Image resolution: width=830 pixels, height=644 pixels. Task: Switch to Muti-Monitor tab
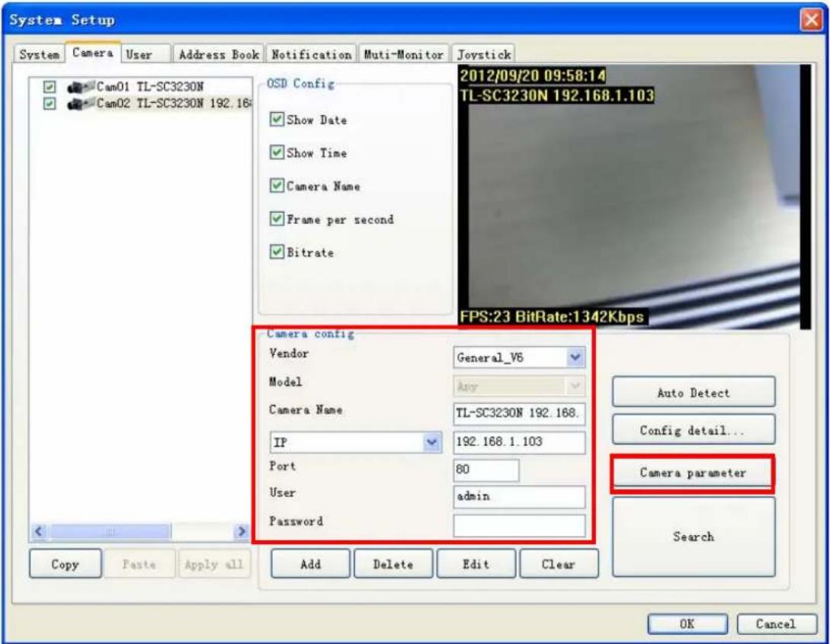tap(403, 55)
